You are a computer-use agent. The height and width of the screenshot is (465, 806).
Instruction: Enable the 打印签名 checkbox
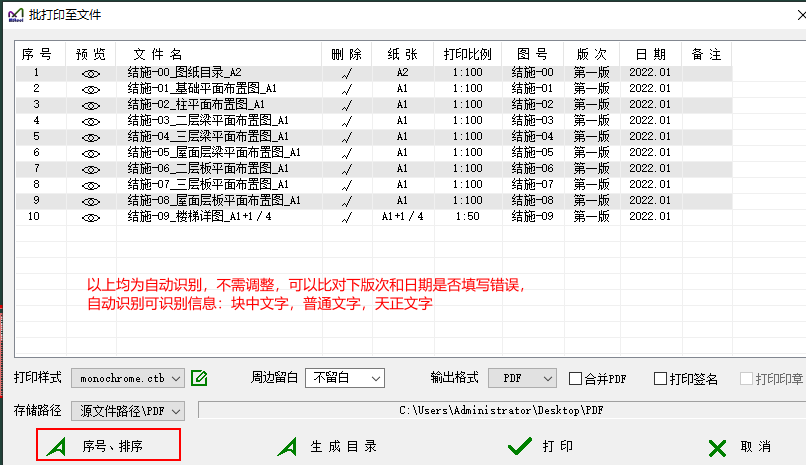660,379
